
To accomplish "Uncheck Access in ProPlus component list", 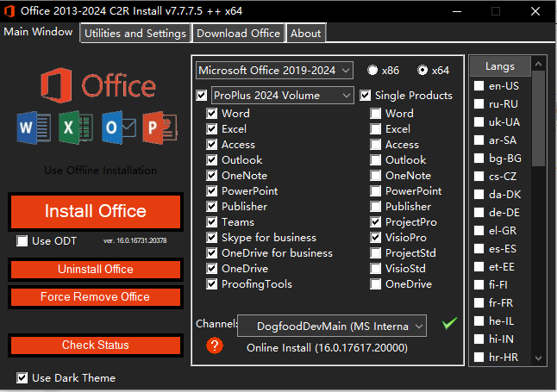I will [x=212, y=145].
